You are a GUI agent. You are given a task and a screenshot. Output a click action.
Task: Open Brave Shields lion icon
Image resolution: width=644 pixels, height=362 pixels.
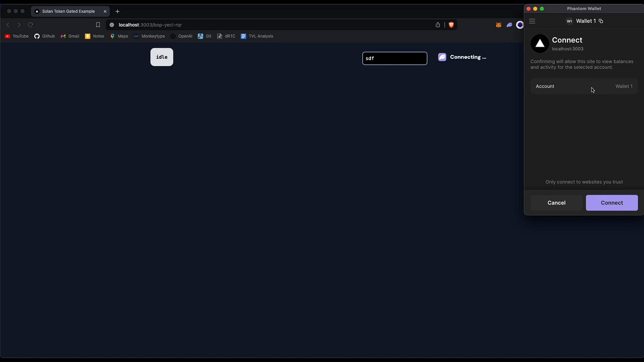coord(451,25)
